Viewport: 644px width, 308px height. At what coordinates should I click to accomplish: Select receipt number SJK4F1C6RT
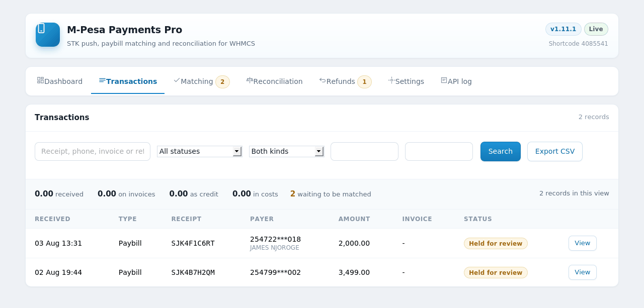click(193, 243)
